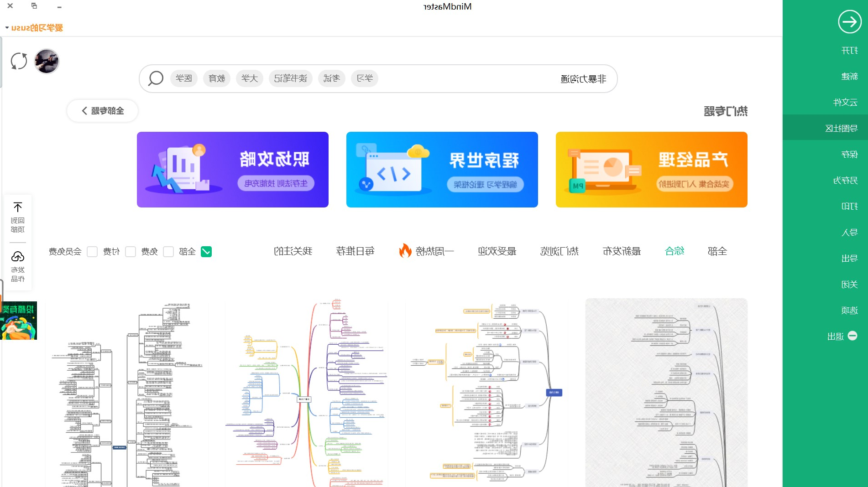Image resolution: width=868 pixels, height=487 pixels.
Task: Click the 读书笔记 search tag
Action: coord(291,78)
